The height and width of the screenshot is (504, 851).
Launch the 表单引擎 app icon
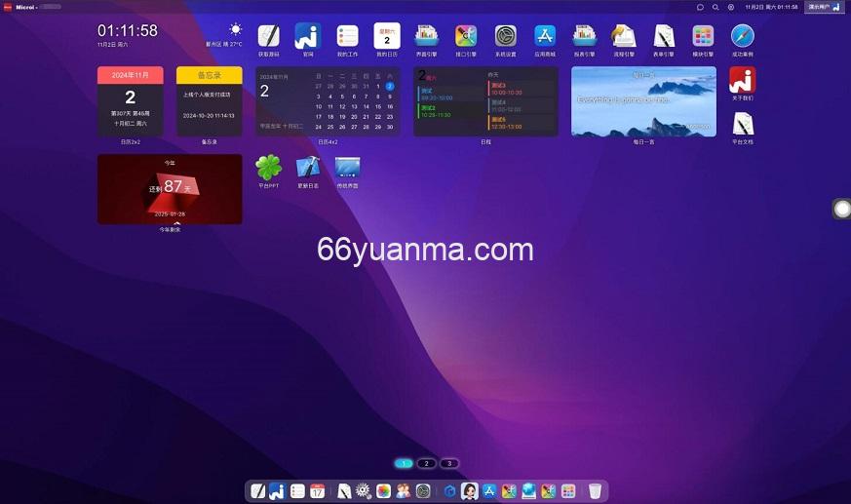[663, 36]
